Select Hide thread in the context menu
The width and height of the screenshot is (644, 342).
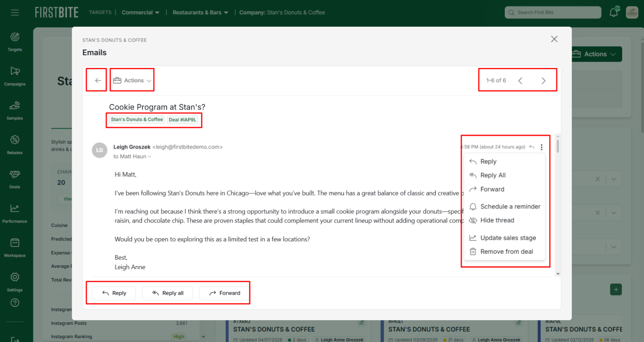click(497, 220)
